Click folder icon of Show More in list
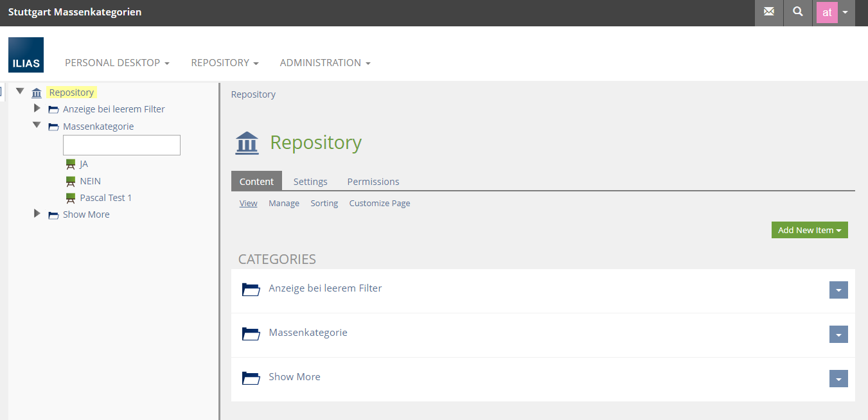 (251, 378)
